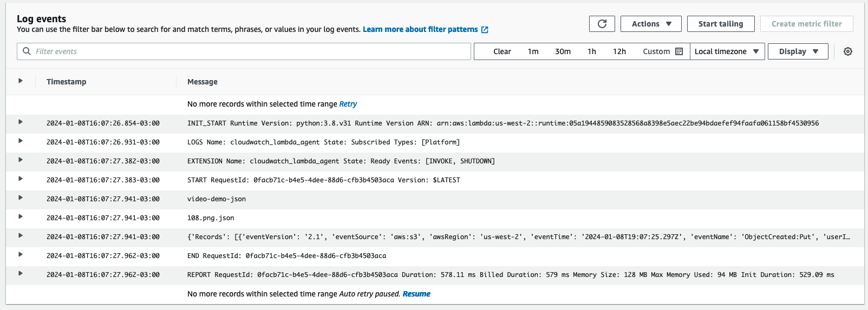Click the calendar icon beside Custom
This screenshot has height=310, width=868.
pos(679,51)
